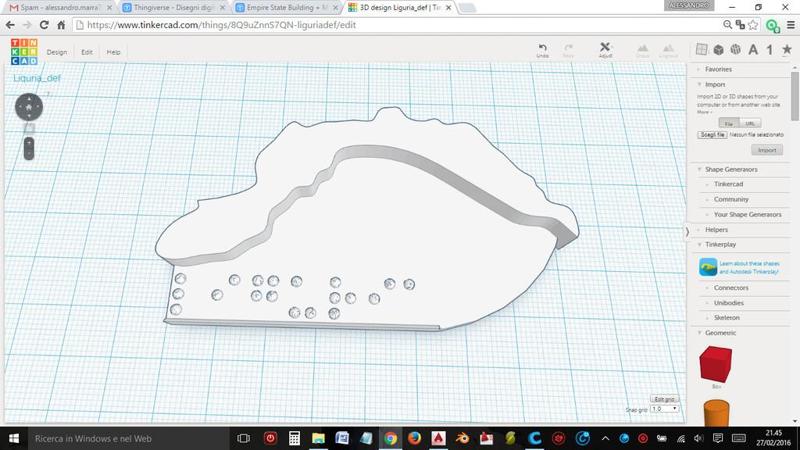Screen dimensions: 800x450
Task: Select the orange Cylinder shape
Action: coord(716,412)
